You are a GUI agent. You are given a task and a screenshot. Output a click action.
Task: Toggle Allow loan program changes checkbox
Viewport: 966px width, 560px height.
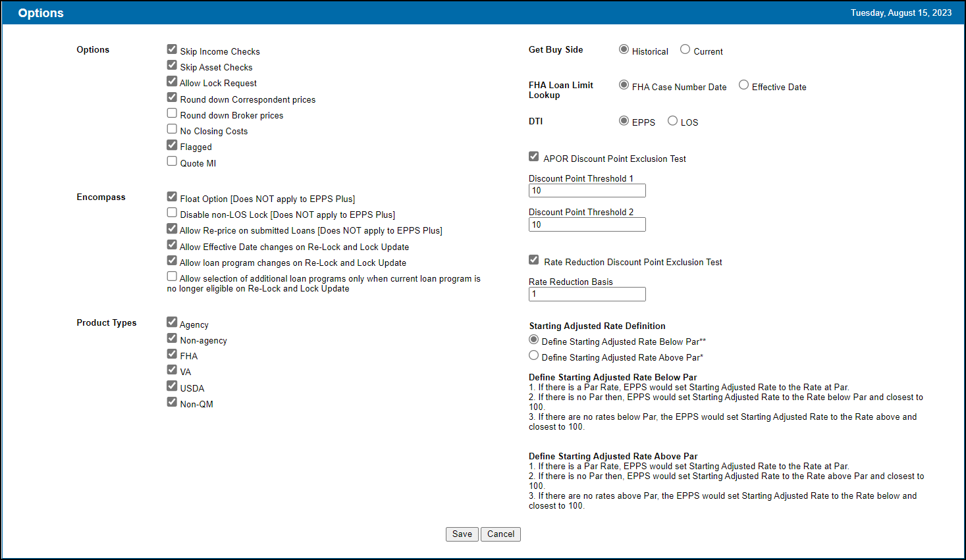click(172, 261)
